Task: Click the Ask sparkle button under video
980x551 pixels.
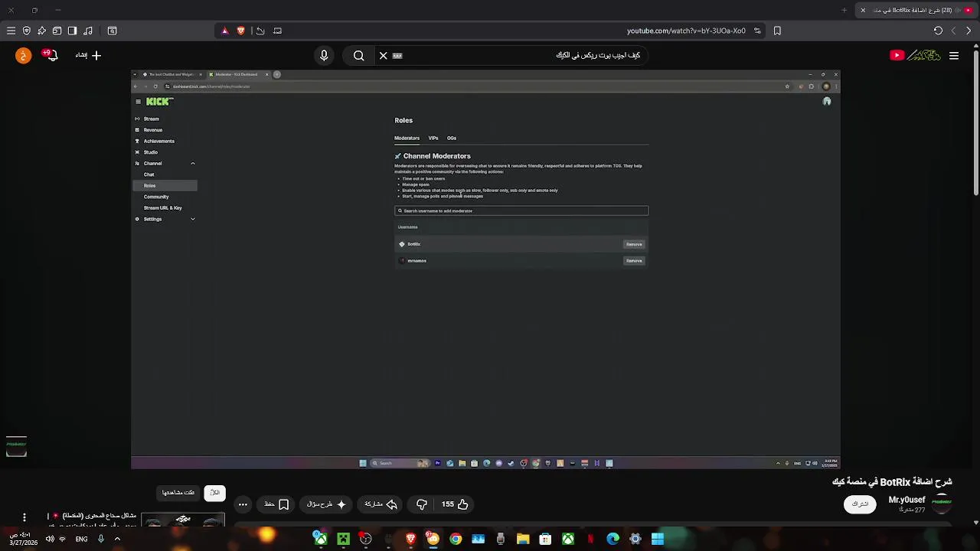Action: [326, 504]
